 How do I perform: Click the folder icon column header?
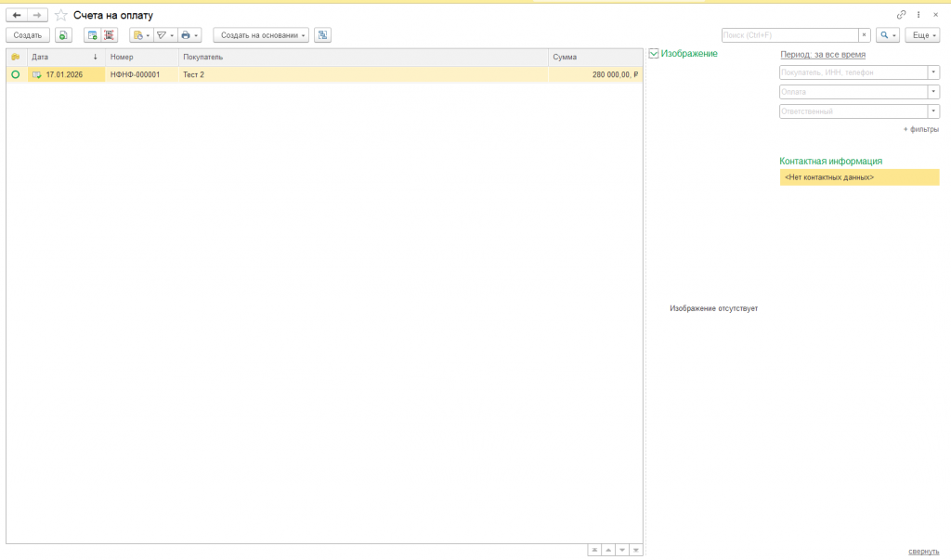[x=16, y=57]
